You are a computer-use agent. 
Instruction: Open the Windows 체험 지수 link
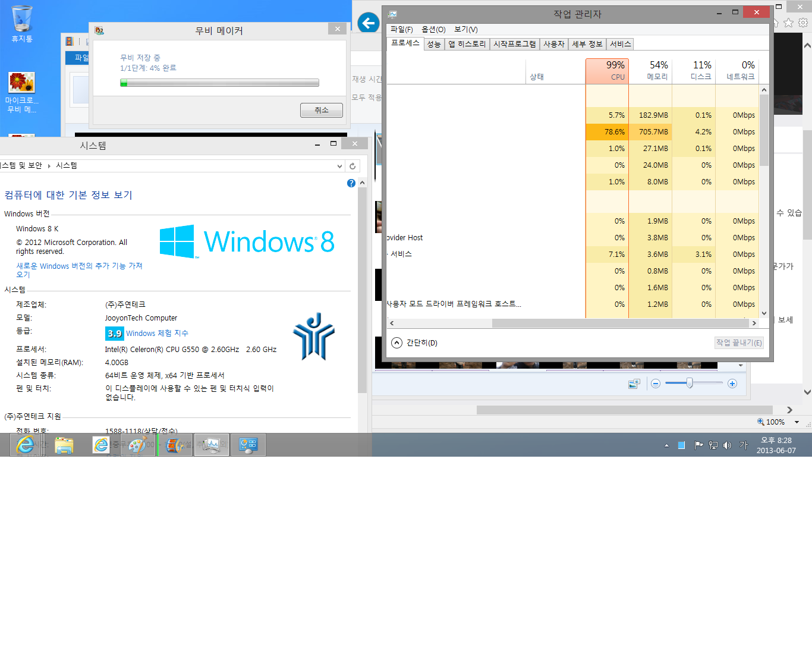pyautogui.click(x=157, y=334)
